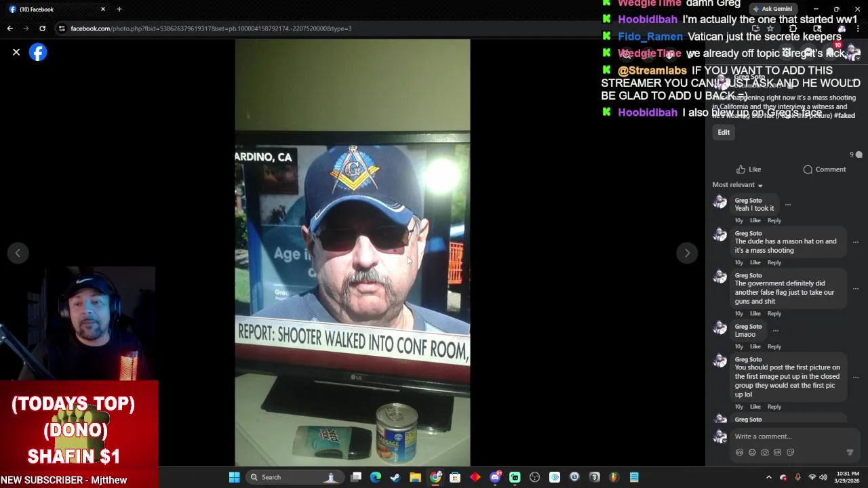This screenshot has width=868, height=488.
Task: Open options for the 'mason hat' comment
Action: [x=855, y=242]
